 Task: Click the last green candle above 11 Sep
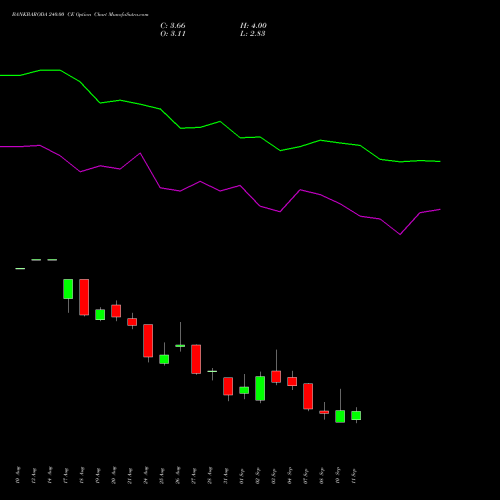[x=356, y=416]
